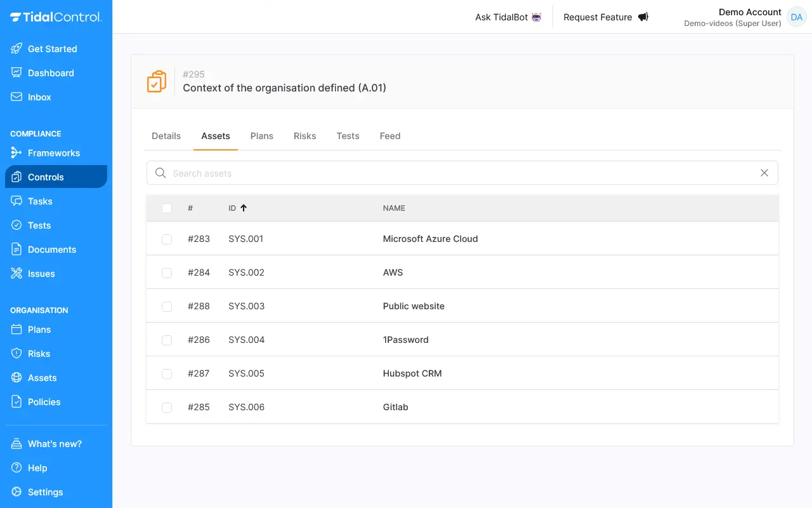
Task: Click the Risks shield icon
Action: pyautogui.click(x=16, y=354)
